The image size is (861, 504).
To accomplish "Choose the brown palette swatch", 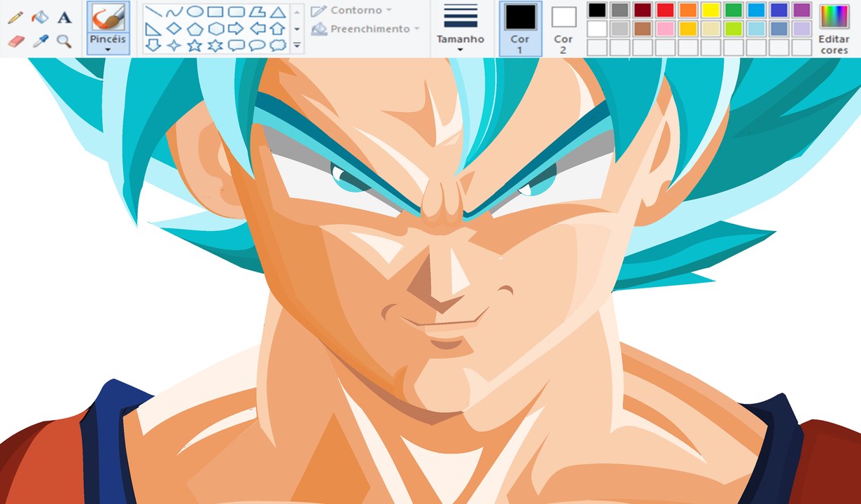I will click(x=643, y=29).
